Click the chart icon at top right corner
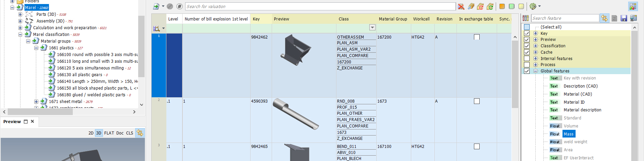 click(x=633, y=6)
